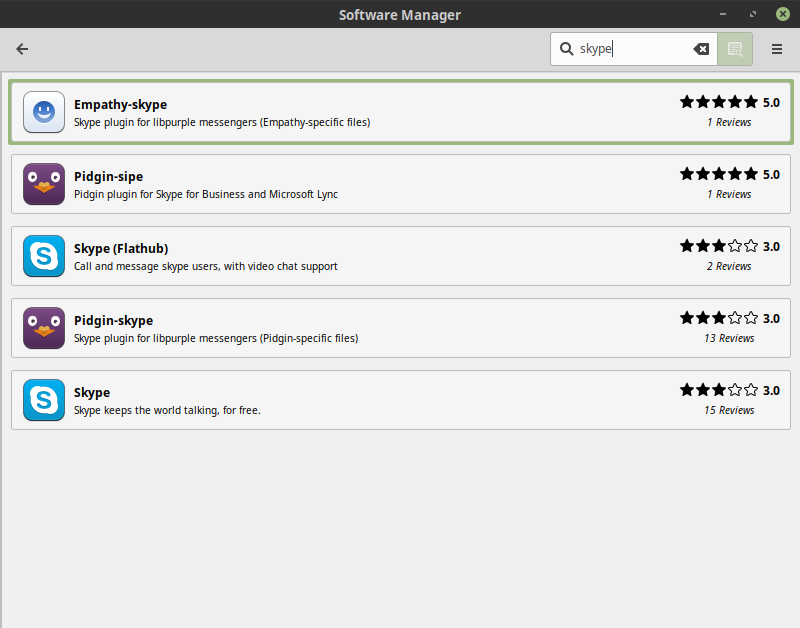Click the Pidgin-skype application icon
The image size is (800, 628).
tap(43, 327)
